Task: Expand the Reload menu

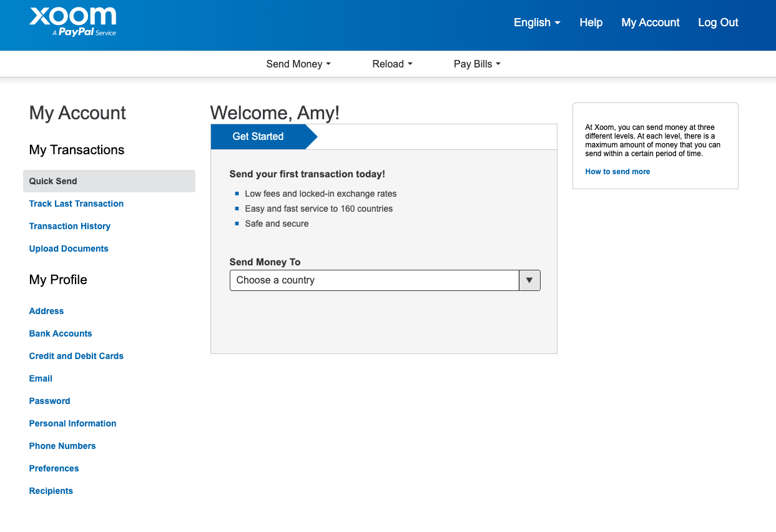Action: 392,64
